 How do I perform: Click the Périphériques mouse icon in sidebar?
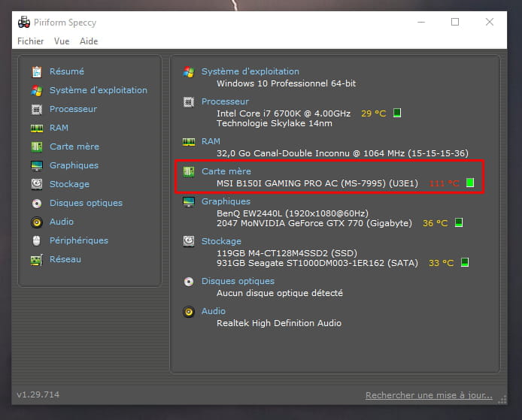click(36, 241)
